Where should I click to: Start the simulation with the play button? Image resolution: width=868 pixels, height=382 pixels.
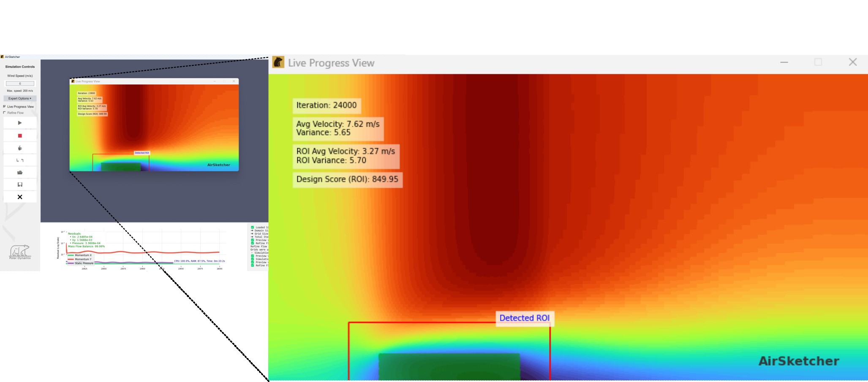pyautogui.click(x=20, y=123)
